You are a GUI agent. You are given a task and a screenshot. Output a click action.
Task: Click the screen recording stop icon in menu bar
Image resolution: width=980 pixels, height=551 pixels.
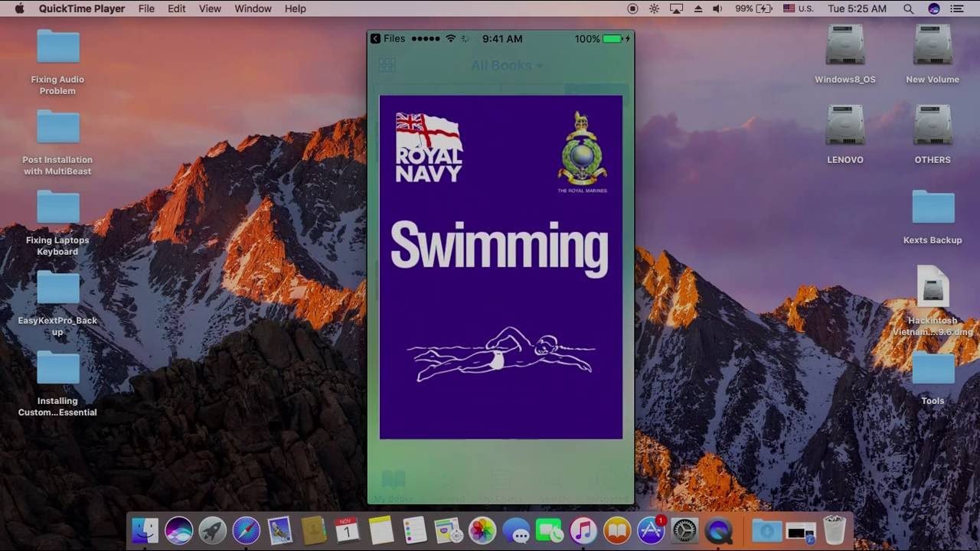coord(632,8)
